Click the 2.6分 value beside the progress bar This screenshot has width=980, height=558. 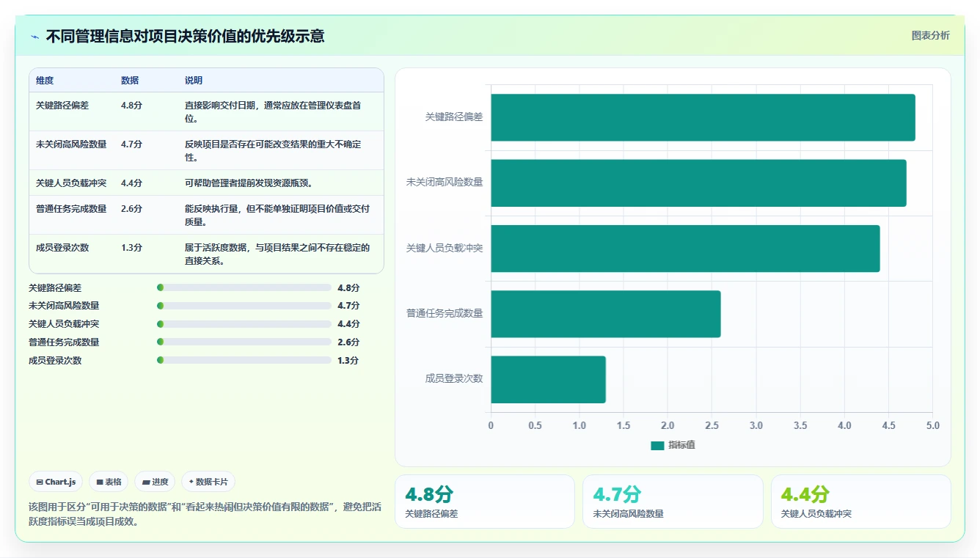pyautogui.click(x=348, y=342)
